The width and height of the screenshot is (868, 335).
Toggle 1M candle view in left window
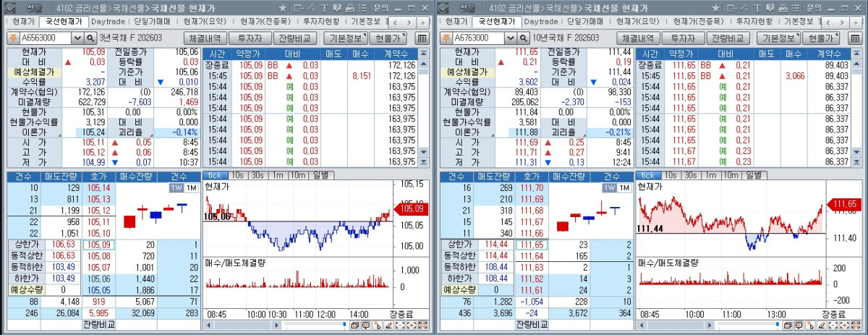[x=191, y=188]
